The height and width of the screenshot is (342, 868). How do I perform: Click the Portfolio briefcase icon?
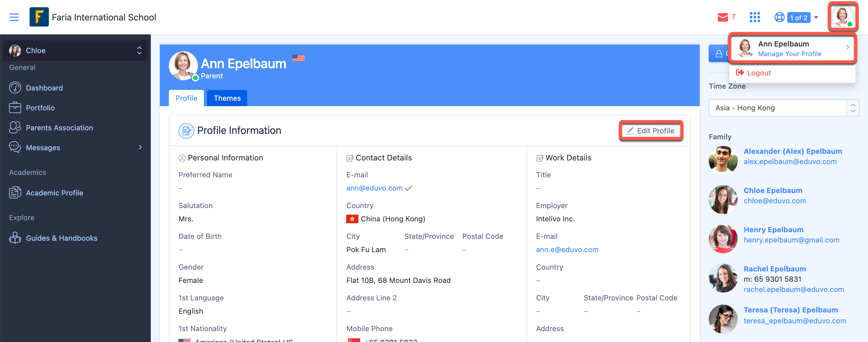pos(15,107)
